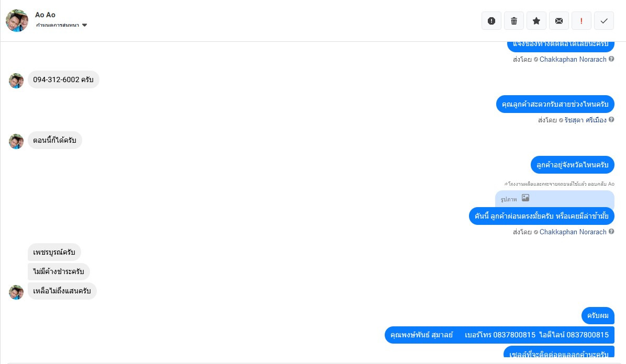Click help icon beside รัชสุดา ศรีเมือง
Viewport: 626px width, 364px height.
pyautogui.click(x=611, y=120)
